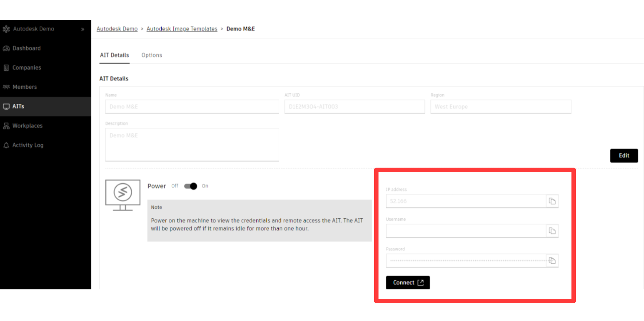Open the Companies sidebar item
Screen dimensions: 644x321
pyautogui.click(x=46, y=68)
